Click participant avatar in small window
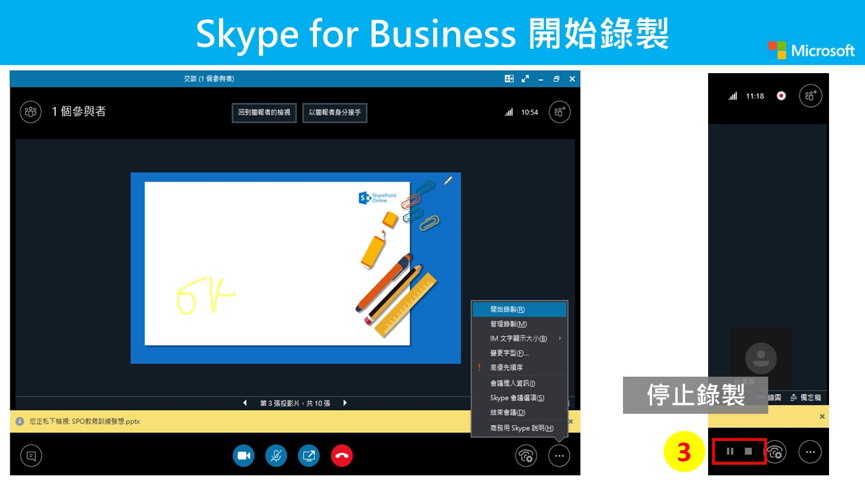This screenshot has height=487, width=865. [761, 358]
